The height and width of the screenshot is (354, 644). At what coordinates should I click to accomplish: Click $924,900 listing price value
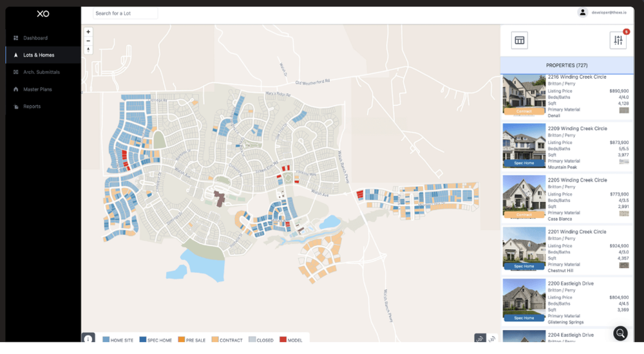pos(619,246)
